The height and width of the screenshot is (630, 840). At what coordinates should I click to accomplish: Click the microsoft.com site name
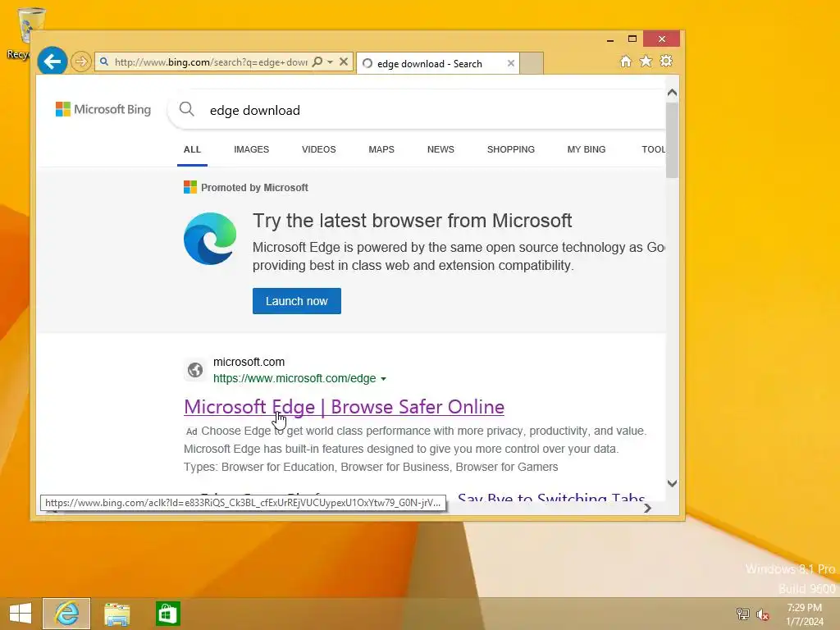coord(249,362)
